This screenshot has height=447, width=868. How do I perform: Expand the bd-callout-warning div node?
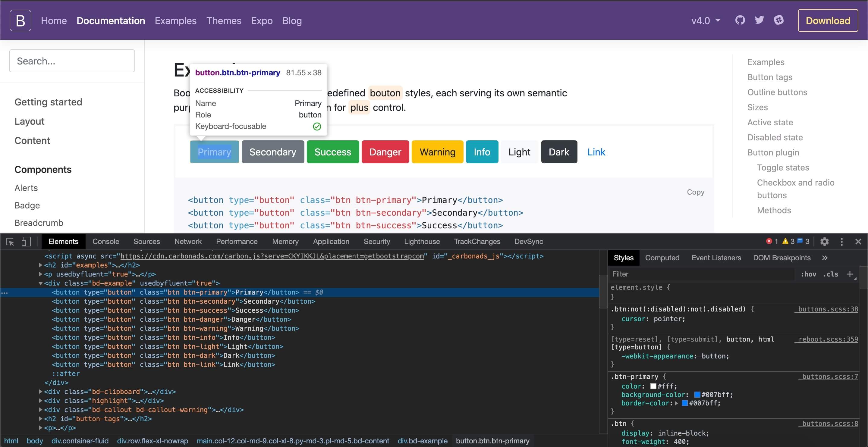[41, 410]
